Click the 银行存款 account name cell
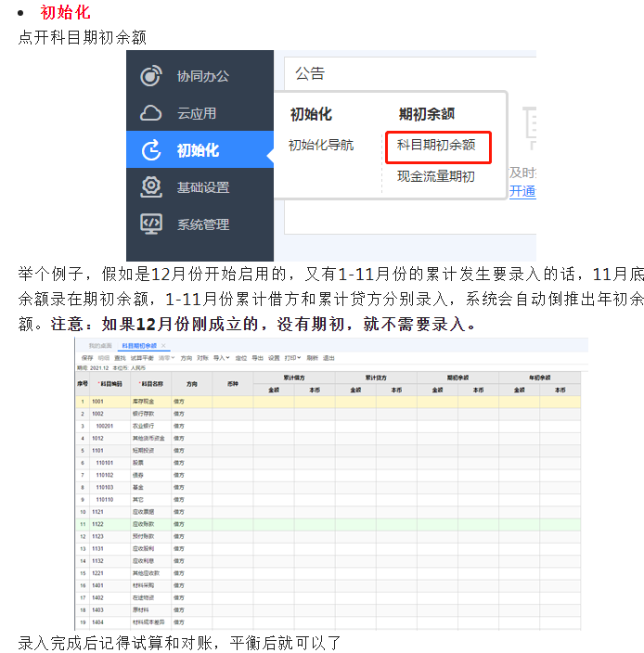This screenshot has width=644, height=653. coord(151,414)
